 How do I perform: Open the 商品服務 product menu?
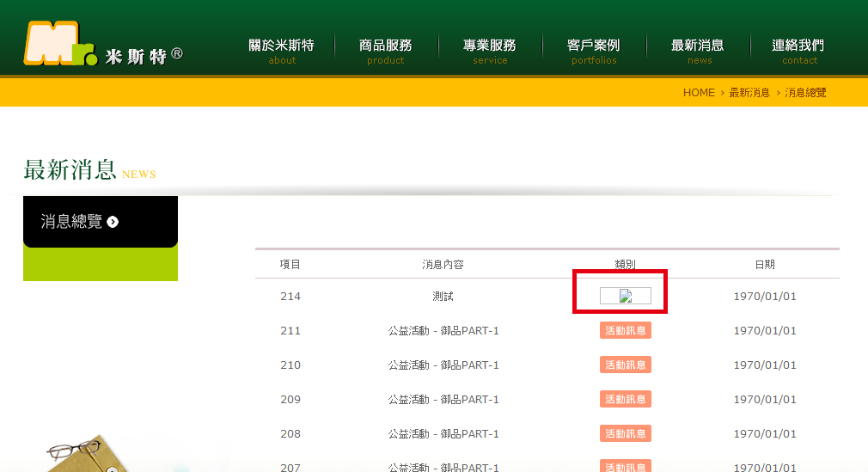(385, 51)
